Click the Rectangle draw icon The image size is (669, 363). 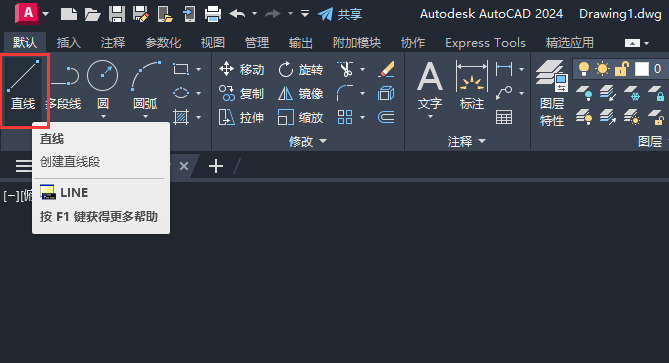click(181, 69)
